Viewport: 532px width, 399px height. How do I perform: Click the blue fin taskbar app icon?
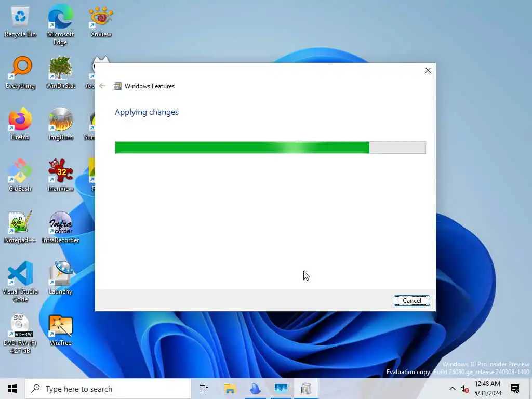pyautogui.click(x=255, y=389)
